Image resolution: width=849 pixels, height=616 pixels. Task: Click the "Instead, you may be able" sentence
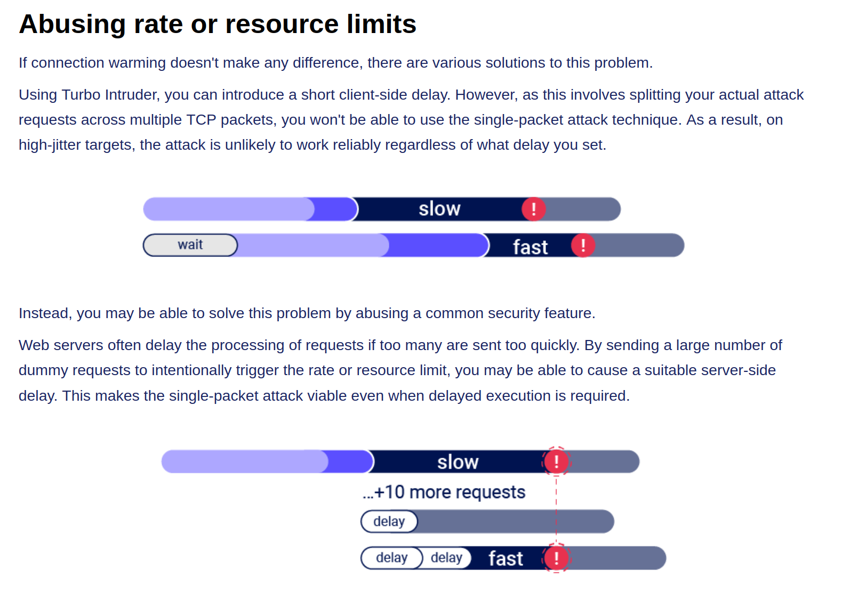[307, 313]
